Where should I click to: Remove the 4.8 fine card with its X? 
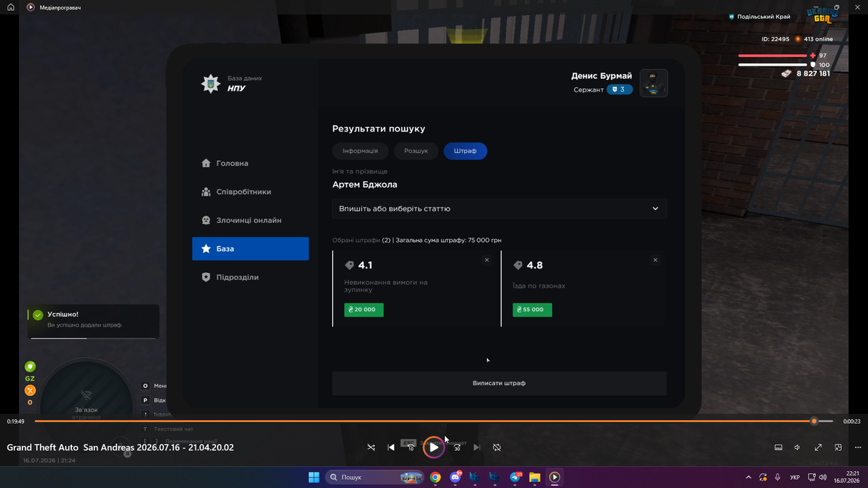655,260
